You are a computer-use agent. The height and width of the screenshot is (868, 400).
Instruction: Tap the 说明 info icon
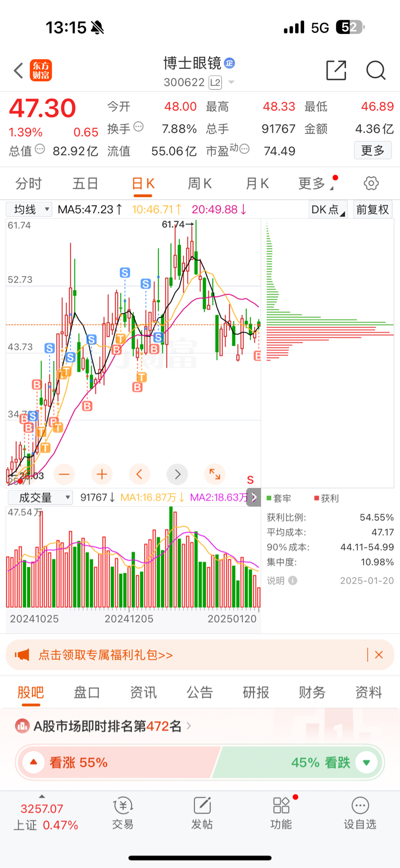(293, 581)
